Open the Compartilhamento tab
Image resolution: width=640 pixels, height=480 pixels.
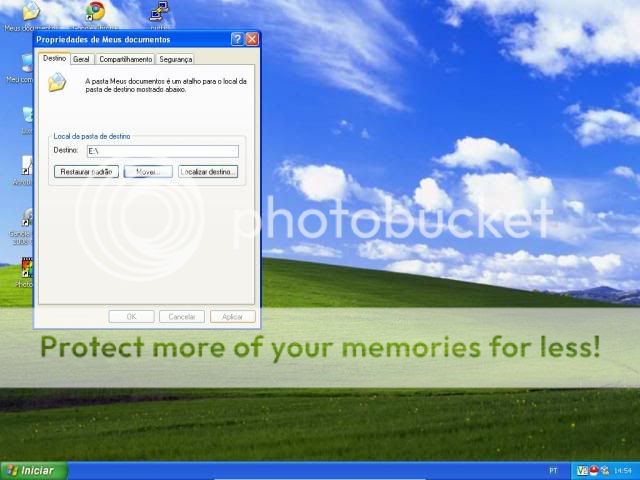tap(125, 59)
